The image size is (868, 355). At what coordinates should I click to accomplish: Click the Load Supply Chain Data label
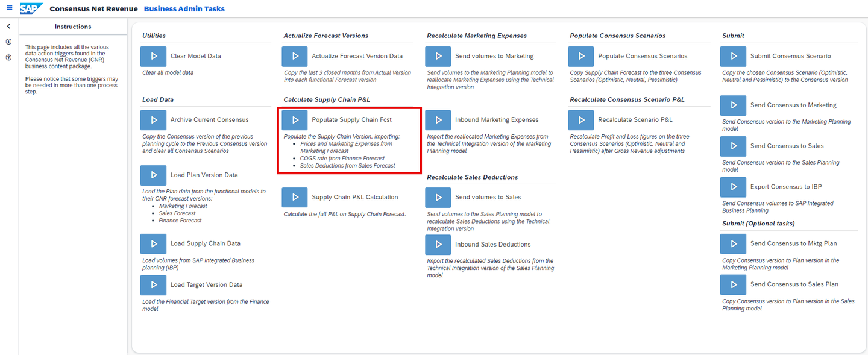(x=206, y=243)
